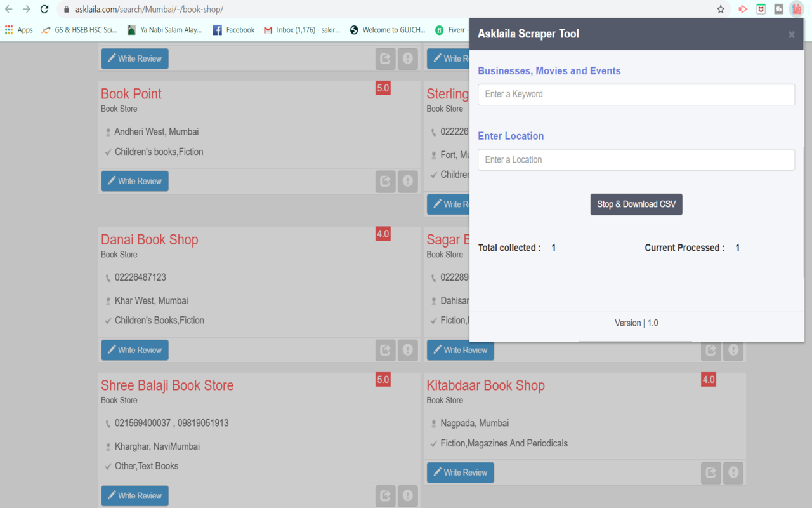Screen dimensions: 812x508
Task: Click Andheri West, Mumbai location text
Action: [x=157, y=131]
